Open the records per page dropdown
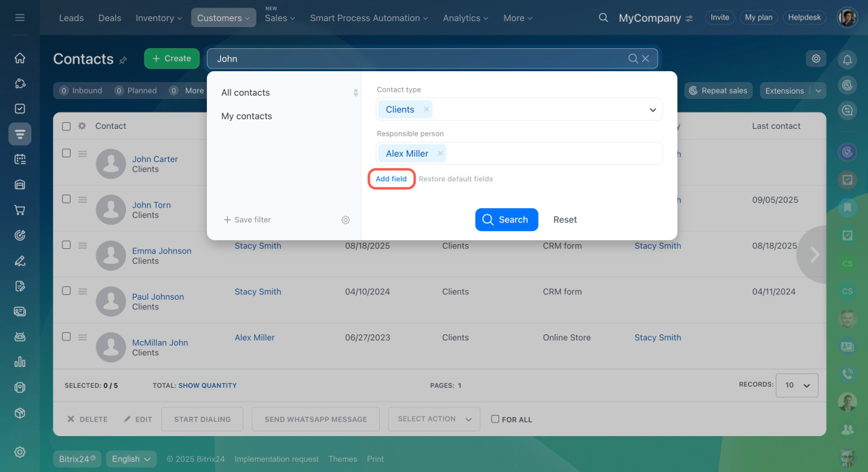Screen dimensions: 868x472 point(797,385)
